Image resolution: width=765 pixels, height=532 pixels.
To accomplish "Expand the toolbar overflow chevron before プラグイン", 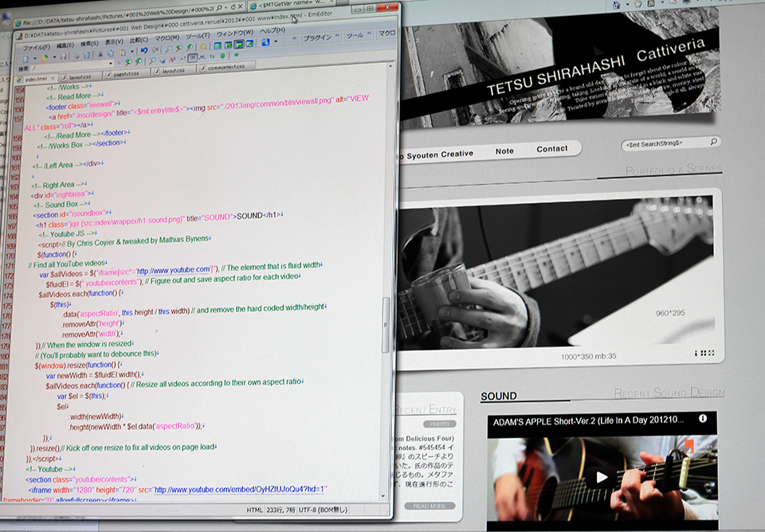I will click(294, 38).
